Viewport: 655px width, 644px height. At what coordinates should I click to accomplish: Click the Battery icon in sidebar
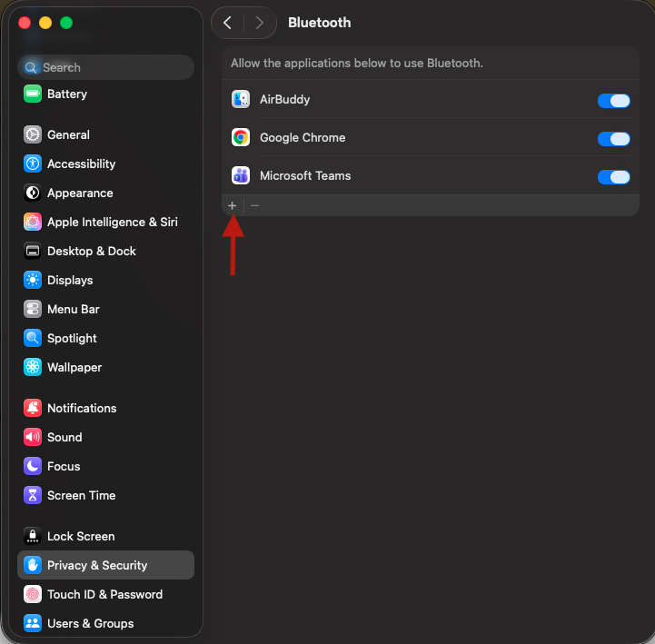33,94
